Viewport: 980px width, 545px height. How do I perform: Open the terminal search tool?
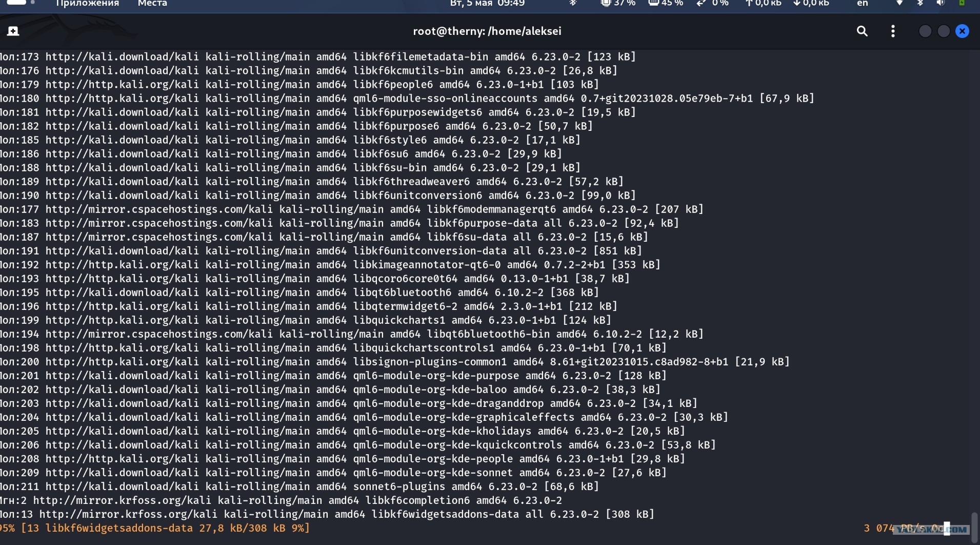click(x=862, y=31)
